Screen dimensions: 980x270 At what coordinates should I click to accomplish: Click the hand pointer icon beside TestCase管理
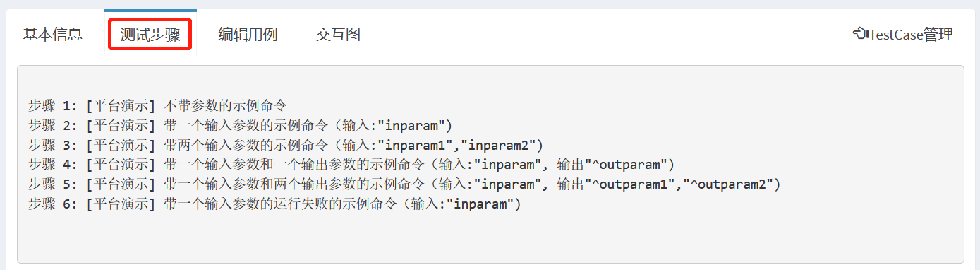tap(861, 34)
